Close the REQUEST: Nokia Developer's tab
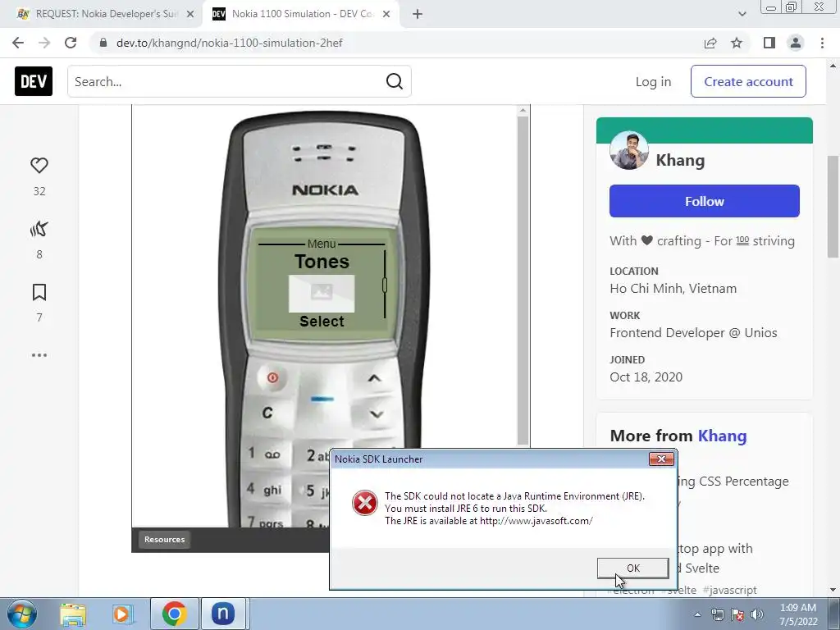This screenshot has height=630, width=840. (x=190, y=15)
